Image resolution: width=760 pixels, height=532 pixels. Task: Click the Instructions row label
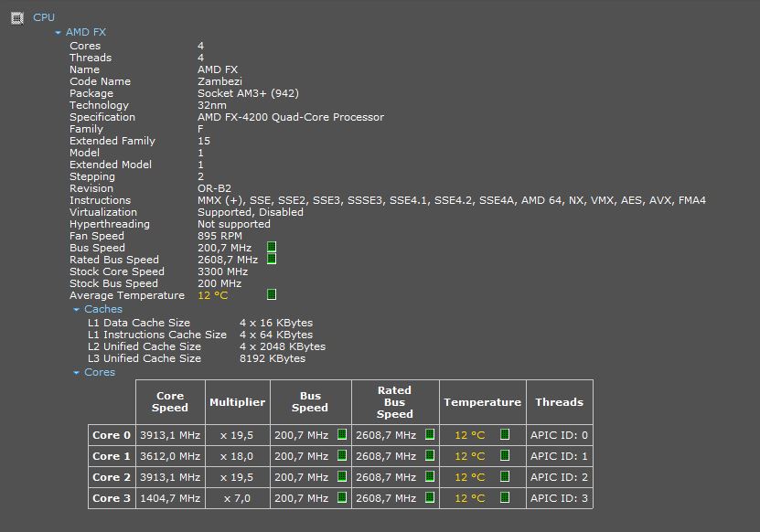[101, 200]
